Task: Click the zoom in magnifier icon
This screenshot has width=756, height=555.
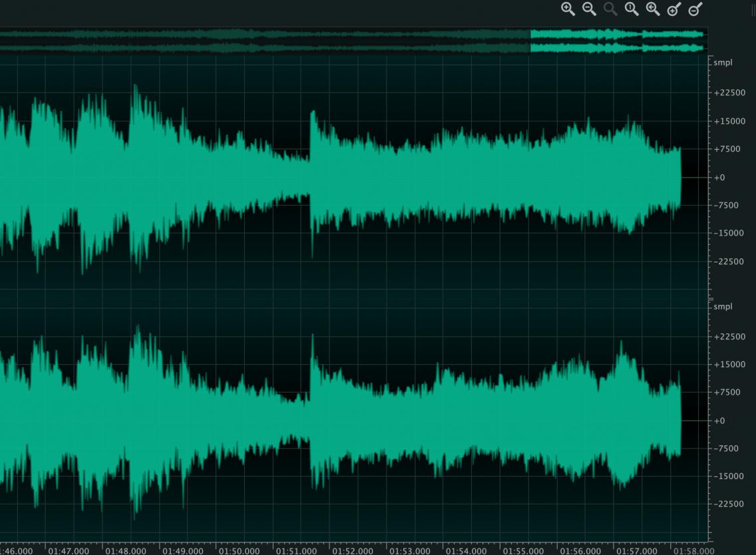Action: [x=568, y=9]
